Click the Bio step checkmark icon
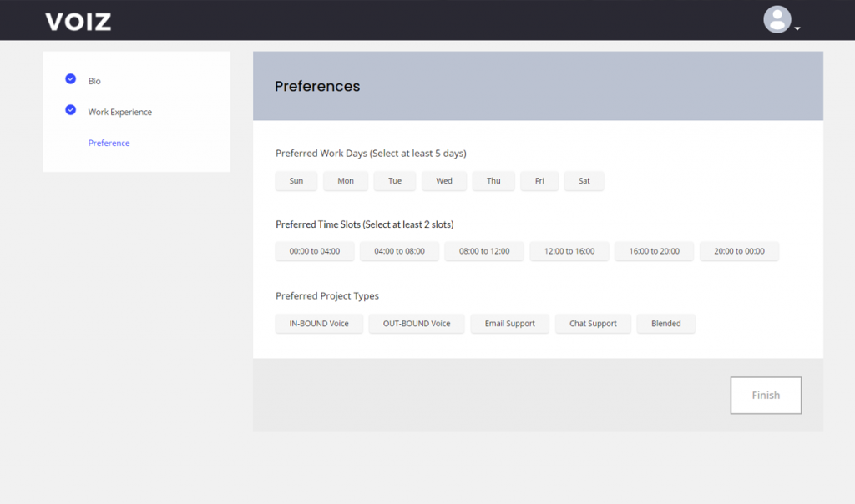 (71, 79)
